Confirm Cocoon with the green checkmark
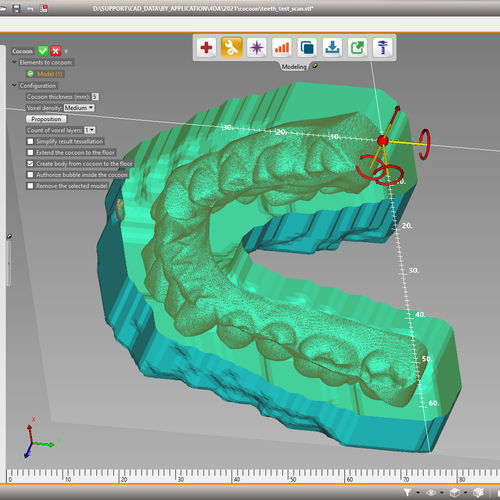 pos(43,51)
